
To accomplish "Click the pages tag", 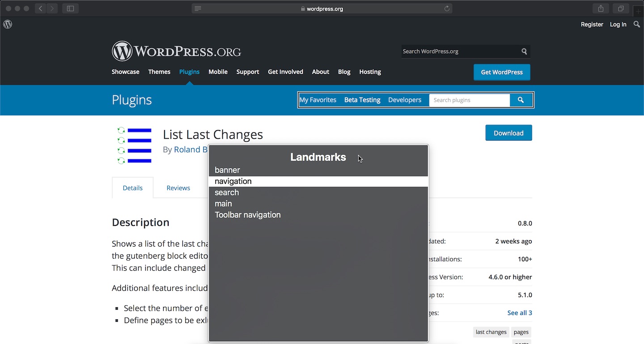I will [x=521, y=332].
